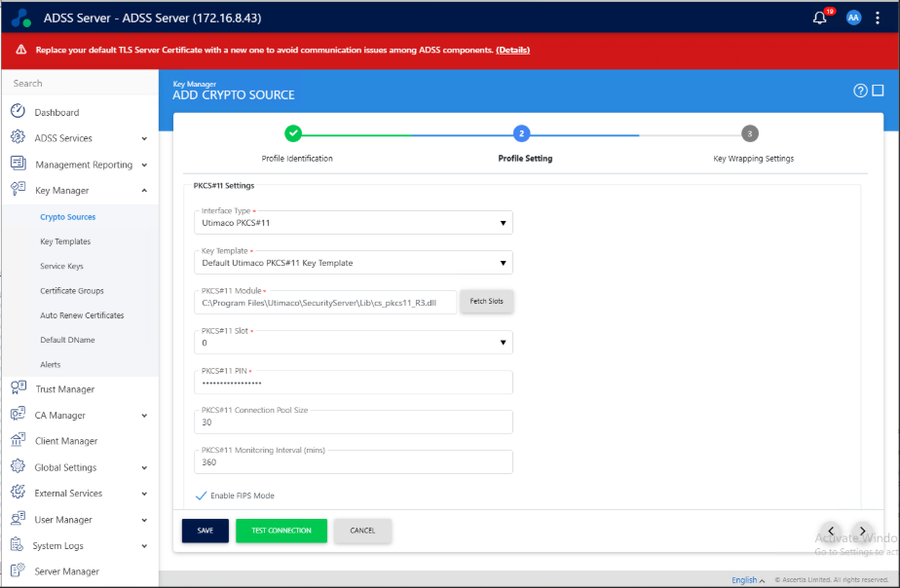This screenshot has height=588, width=900.
Task: Open Auto Renew Certificates submenu item
Action: [x=82, y=315]
